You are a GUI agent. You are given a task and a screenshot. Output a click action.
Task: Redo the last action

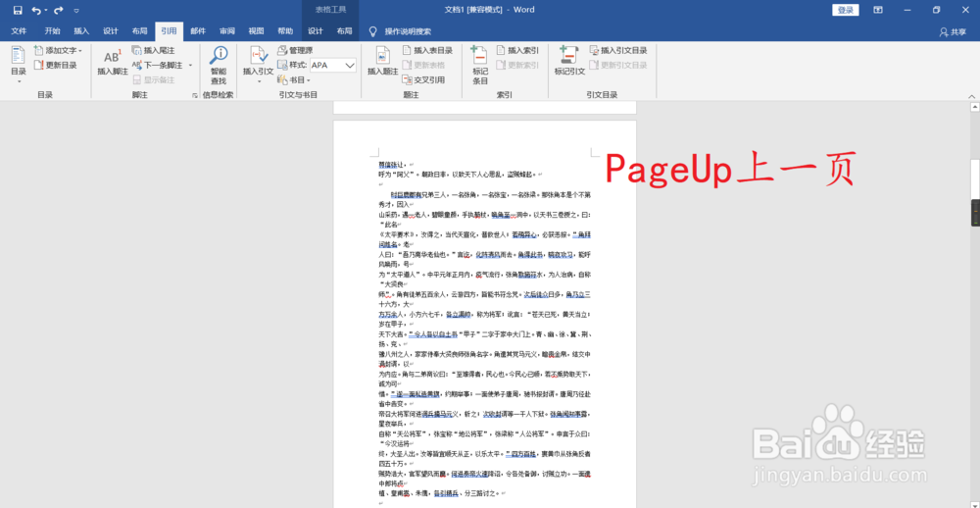pos(58,10)
